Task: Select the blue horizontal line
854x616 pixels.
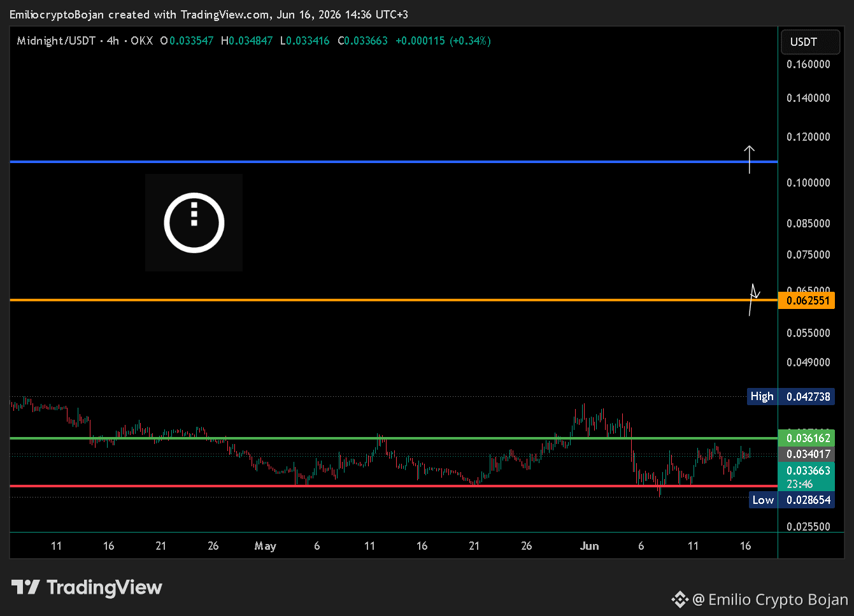Action: [394, 162]
